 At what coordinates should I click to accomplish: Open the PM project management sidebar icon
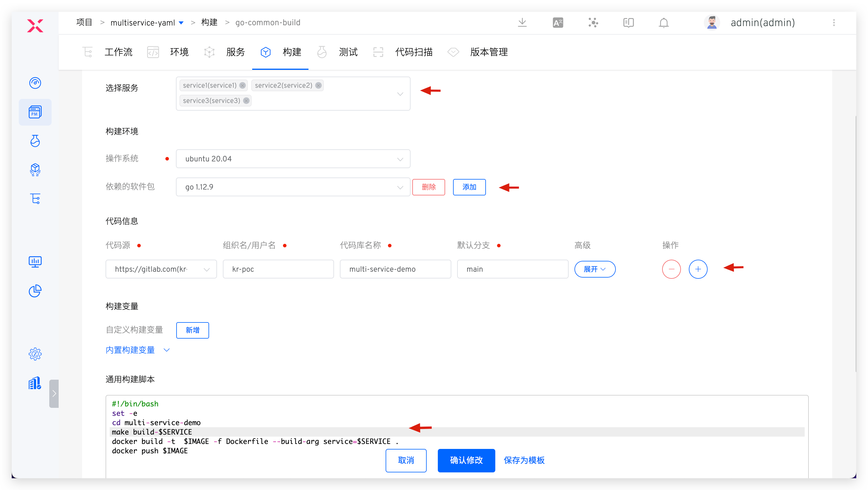pos(35,112)
